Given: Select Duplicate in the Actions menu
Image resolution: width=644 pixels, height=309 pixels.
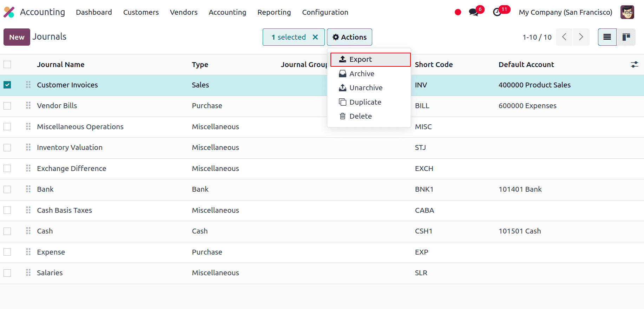Looking at the screenshot, I should 365,102.
